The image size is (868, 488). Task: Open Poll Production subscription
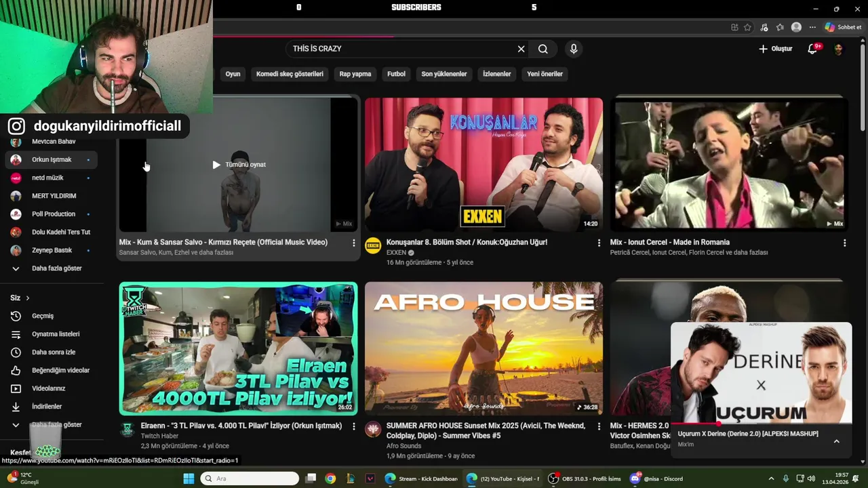click(x=52, y=214)
